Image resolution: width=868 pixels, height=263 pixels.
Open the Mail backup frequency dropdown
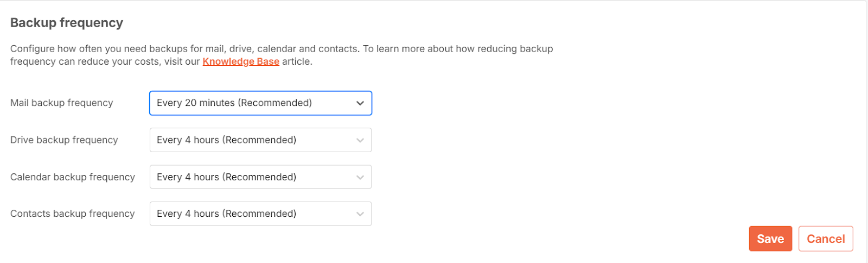(x=260, y=103)
